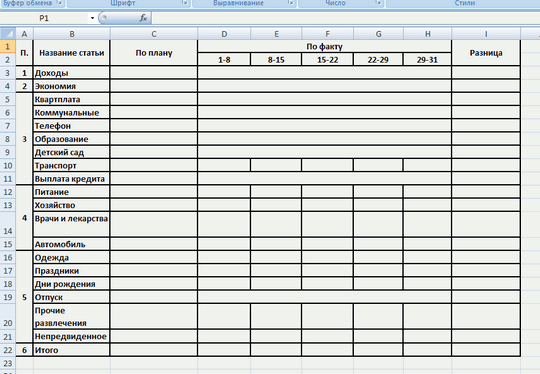Image resolution: width=540 pixels, height=374 pixels.
Task: Click section number 6 cell beside Итого
Action: [24, 350]
